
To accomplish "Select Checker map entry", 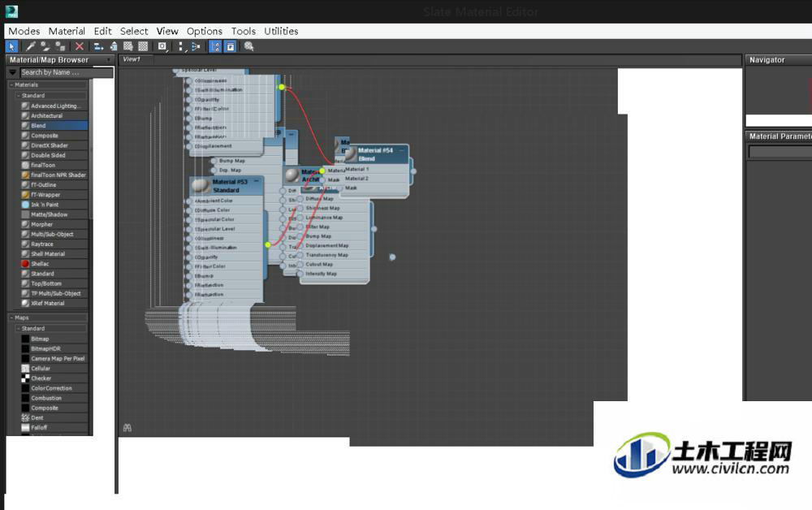I will pyautogui.click(x=54, y=378).
